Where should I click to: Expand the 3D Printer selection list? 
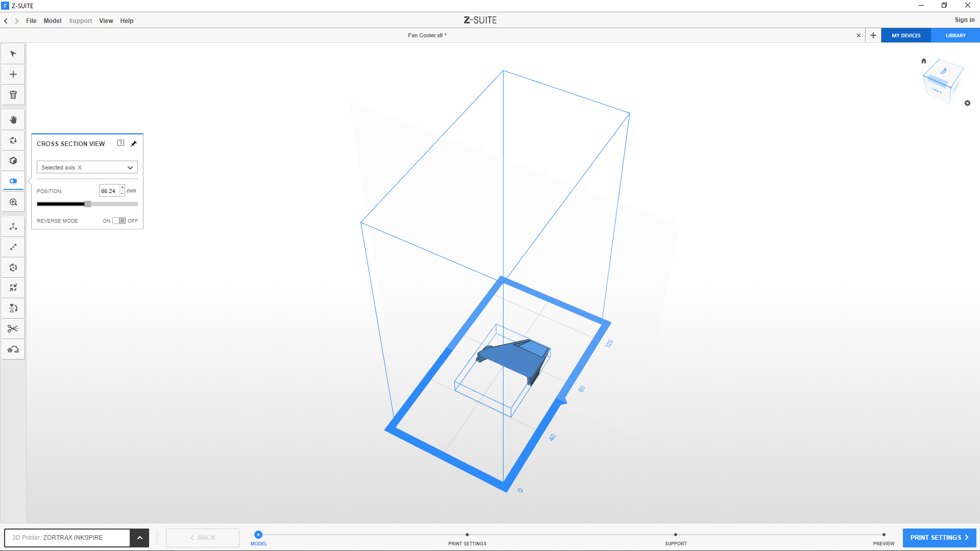click(x=139, y=538)
